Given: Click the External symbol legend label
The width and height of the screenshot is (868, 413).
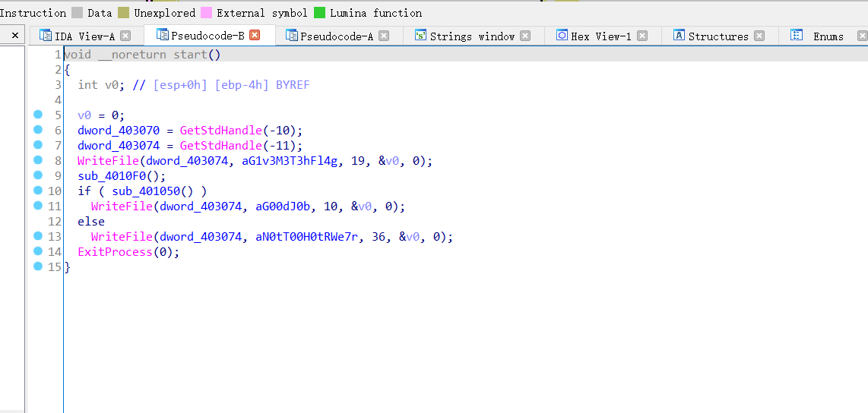Looking at the screenshot, I should coord(261,13).
